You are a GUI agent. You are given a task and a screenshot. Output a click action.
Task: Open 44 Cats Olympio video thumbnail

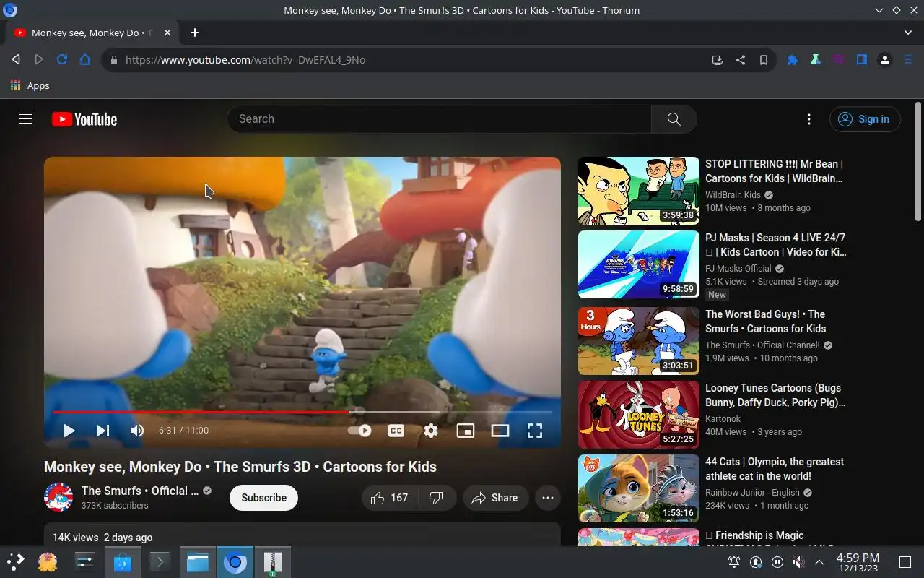tap(639, 488)
